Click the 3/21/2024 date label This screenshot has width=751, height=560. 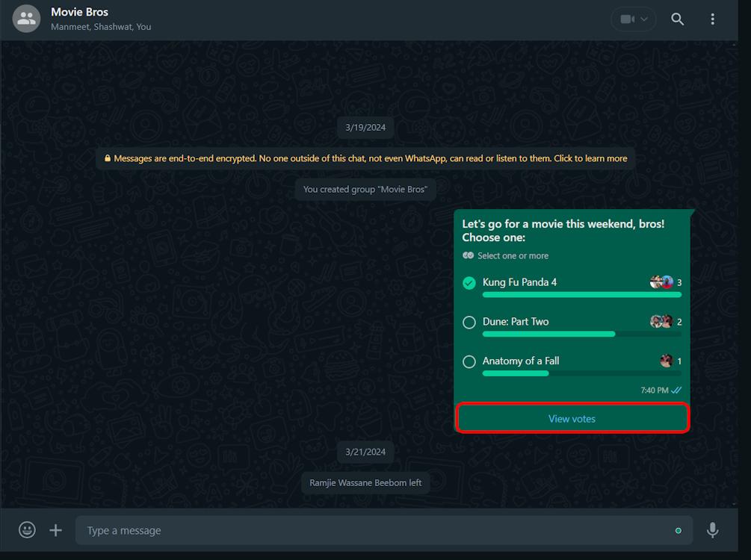[365, 452]
